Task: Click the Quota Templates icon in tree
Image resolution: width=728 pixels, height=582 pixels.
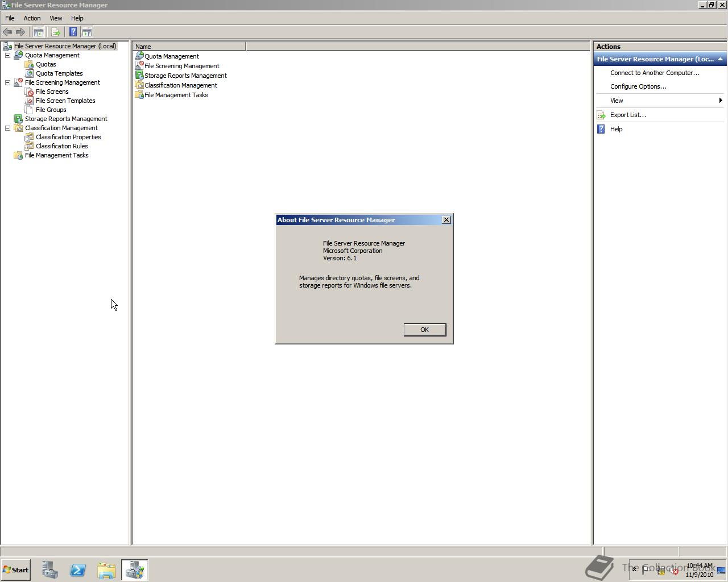Action: pyautogui.click(x=29, y=73)
